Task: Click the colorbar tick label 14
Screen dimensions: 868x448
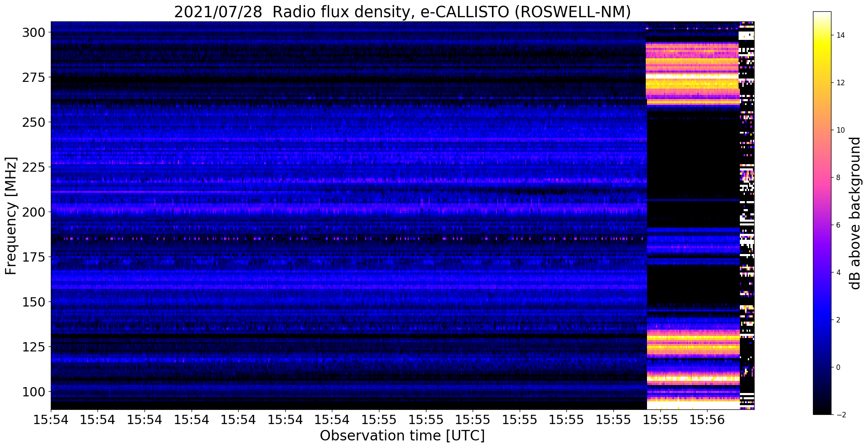Action: (841, 35)
